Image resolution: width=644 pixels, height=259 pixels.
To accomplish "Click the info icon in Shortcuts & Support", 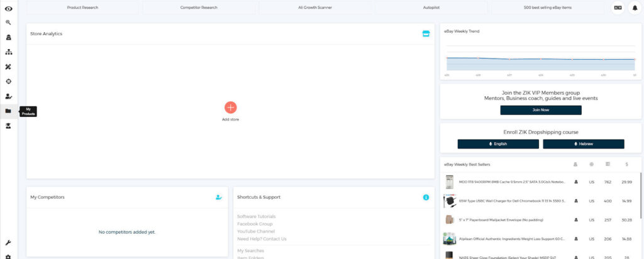I will pyautogui.click(x=426, y=197).
